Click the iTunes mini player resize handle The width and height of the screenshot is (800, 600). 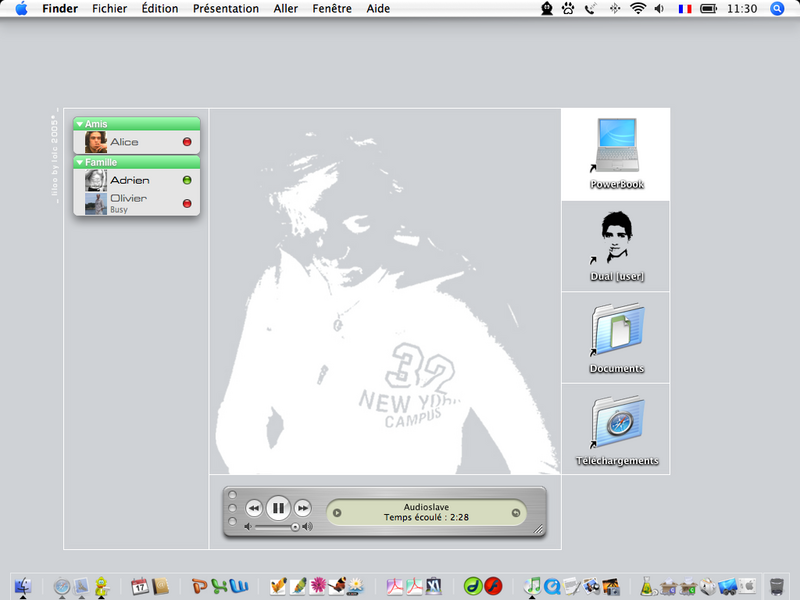click(539, 530)
